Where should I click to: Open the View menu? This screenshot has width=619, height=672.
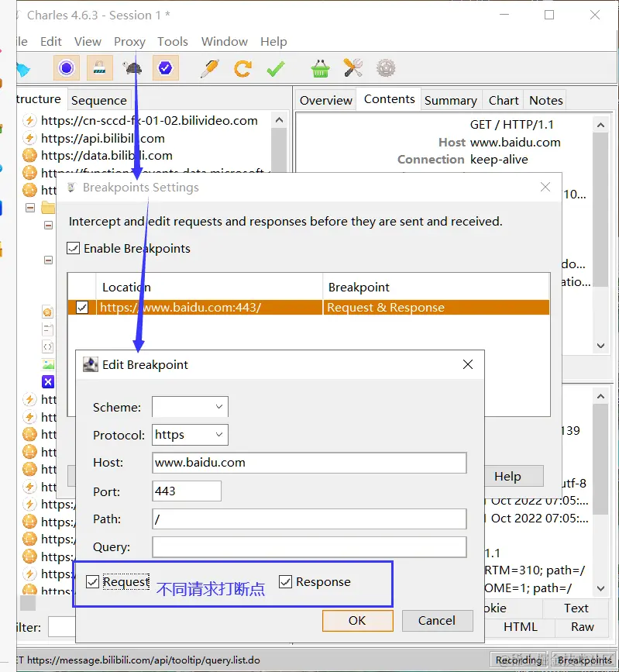coord(88,42)
